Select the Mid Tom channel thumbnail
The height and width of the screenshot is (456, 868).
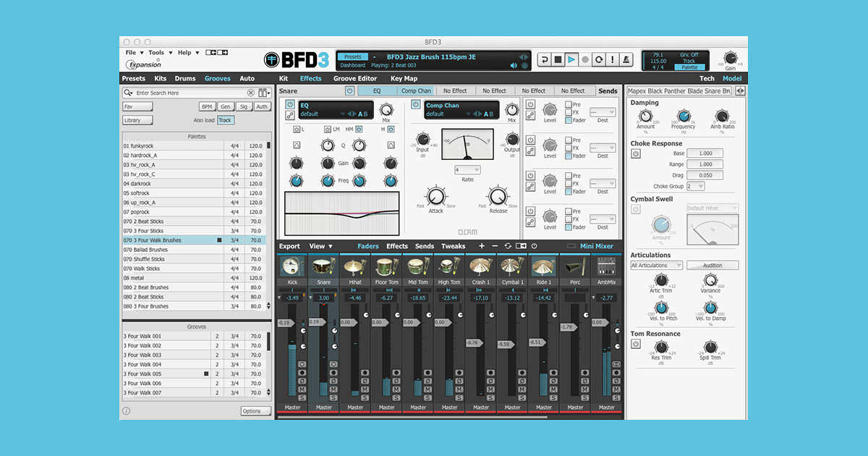click(x=417, y=267)
